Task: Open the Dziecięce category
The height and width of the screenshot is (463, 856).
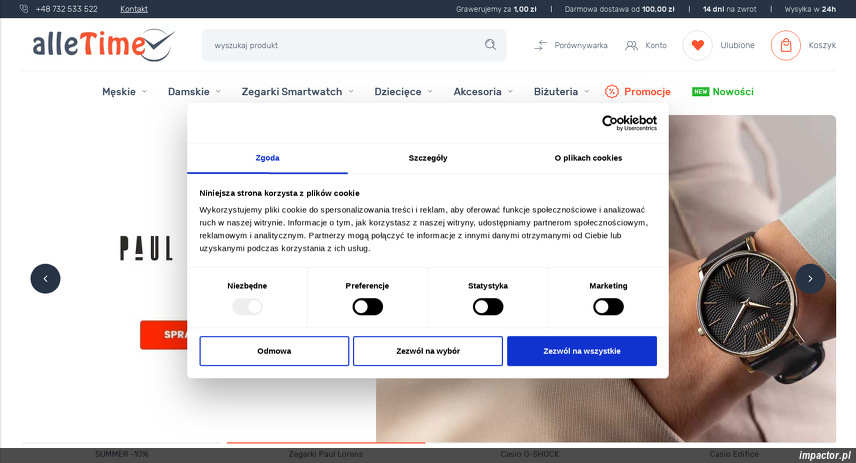Action: [397, 92]
